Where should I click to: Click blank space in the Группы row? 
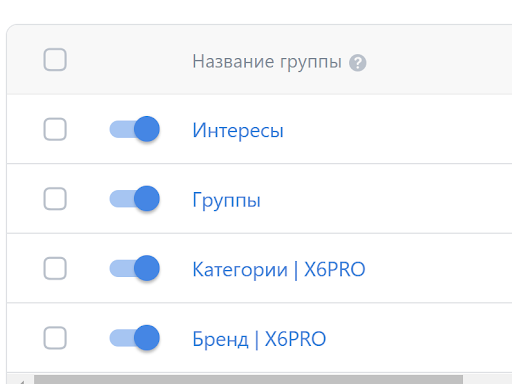(x=400, y=199)
